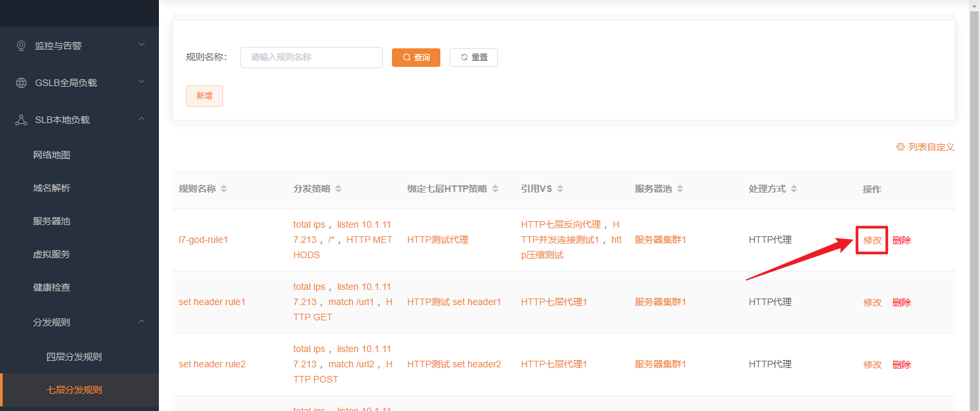Click the 新增 add button
980x411 pixels.
click(x=204, y=96)
